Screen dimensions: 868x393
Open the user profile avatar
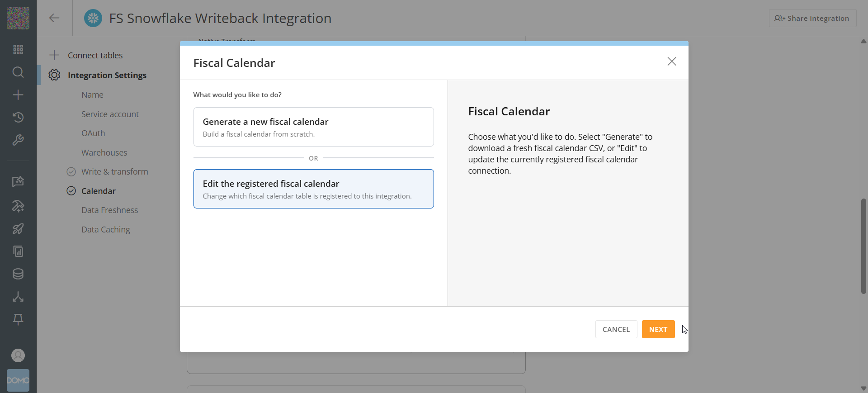[18, 355]
